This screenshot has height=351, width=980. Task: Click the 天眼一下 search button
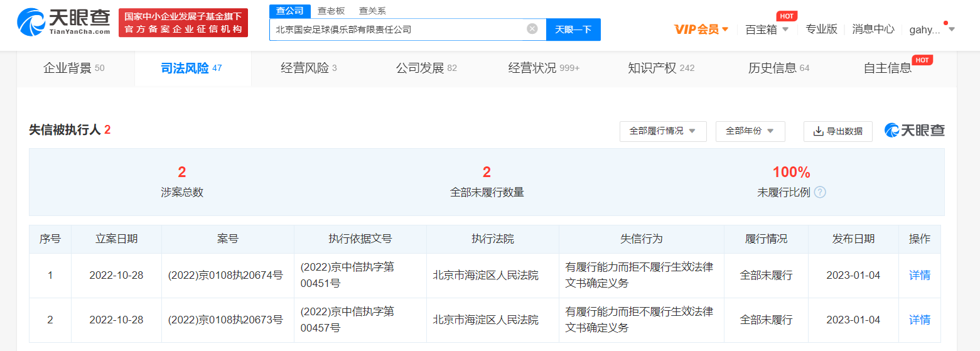[573, 30]
